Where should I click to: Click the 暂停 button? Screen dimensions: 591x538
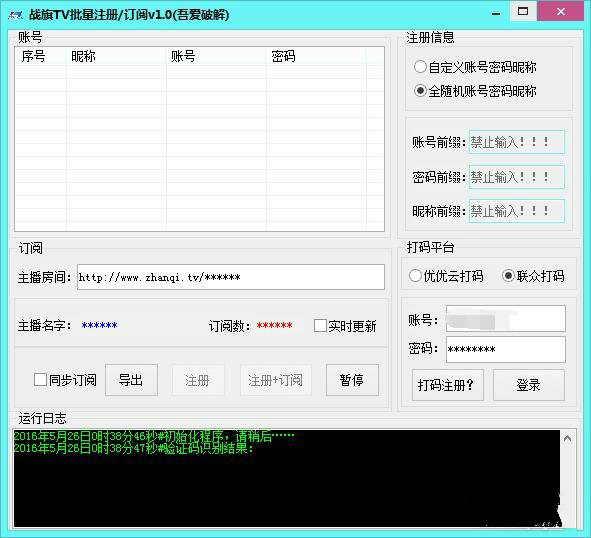point(352,380)
